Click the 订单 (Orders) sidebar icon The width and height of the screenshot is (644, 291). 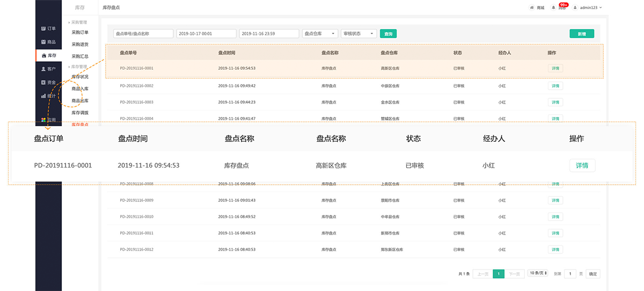tap(43, 28)
